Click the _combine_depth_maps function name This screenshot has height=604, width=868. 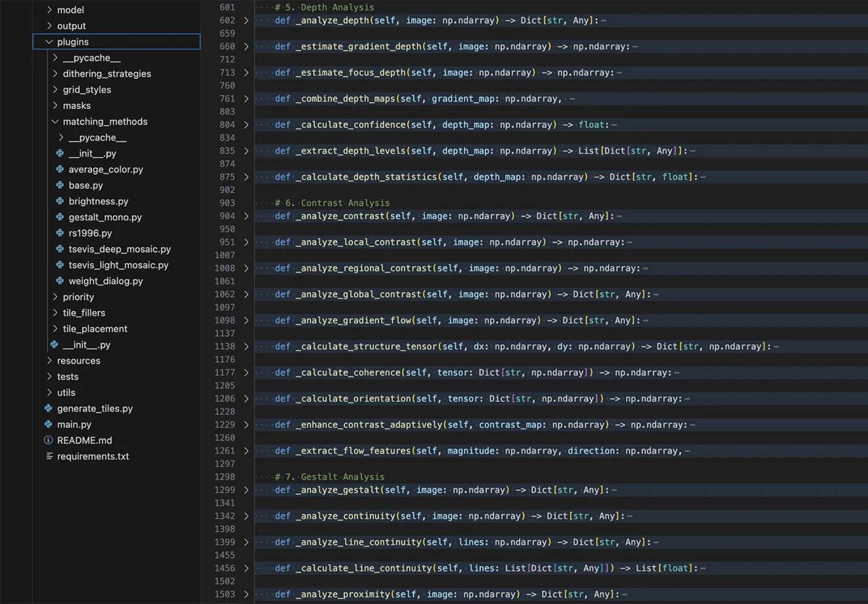345,98
